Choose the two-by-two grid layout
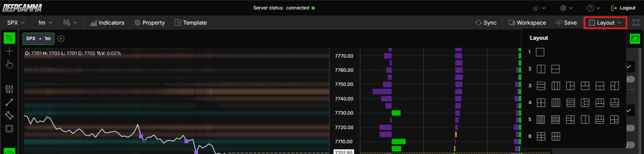This screenshot has width=644, height=154. click(541, 103)
